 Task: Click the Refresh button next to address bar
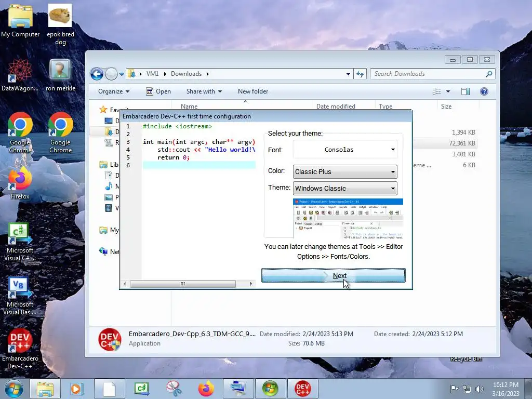[x=360, y=74]
